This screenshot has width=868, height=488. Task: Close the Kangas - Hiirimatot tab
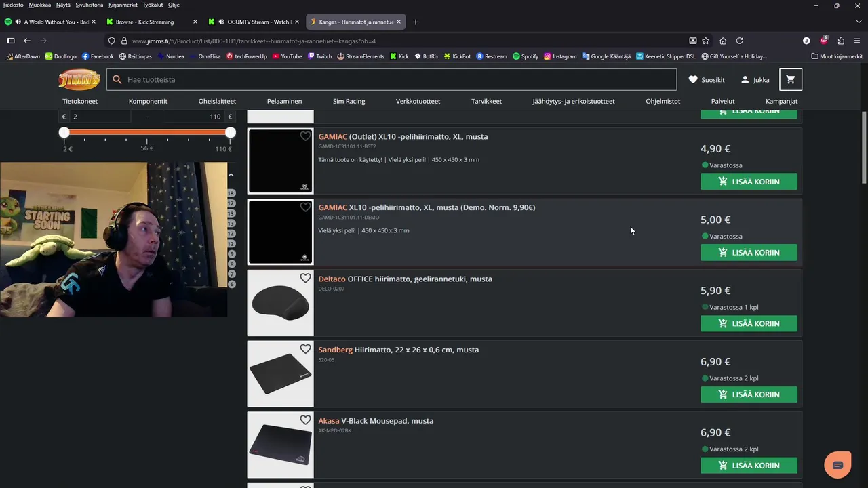(x=399, y=22)
